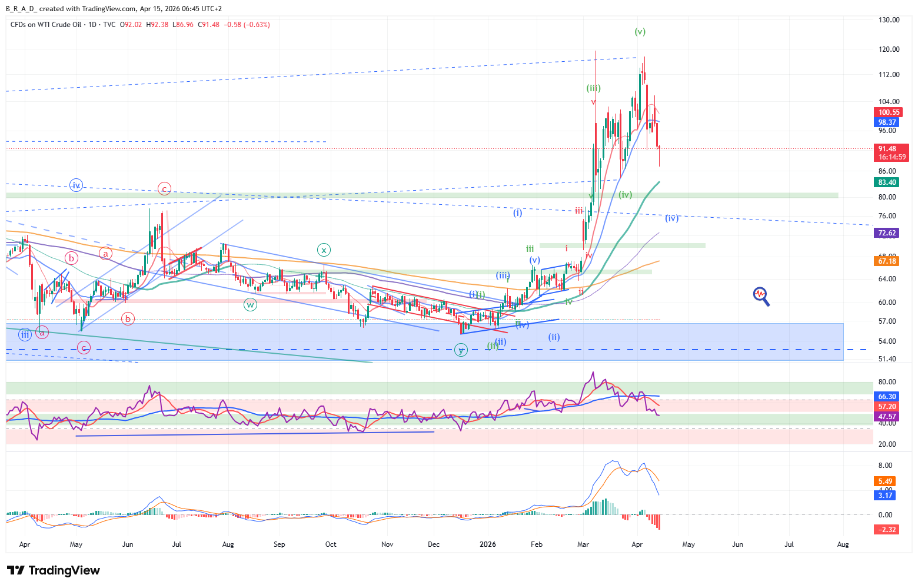Click the blue circled iv wave marker
Screen dimensions: 918x588
click(x=75, y=185)
